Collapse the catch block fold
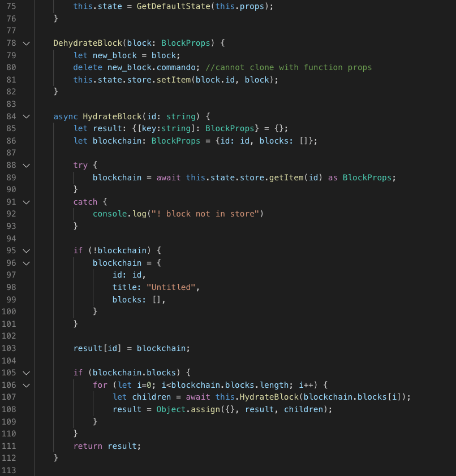456x476 pixels. (26, 202)
